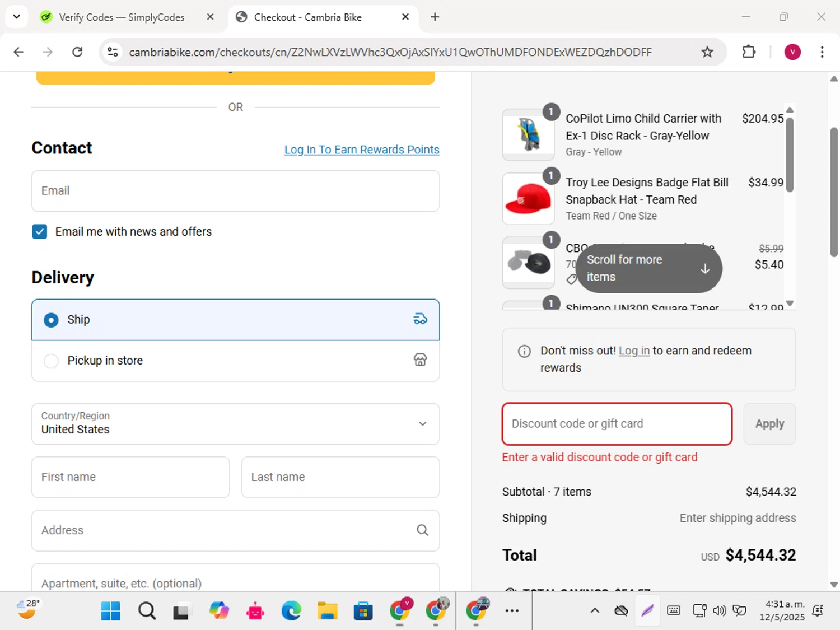Select Pickup in store radio option
The image size is (840, 630).
click(51, 361)
